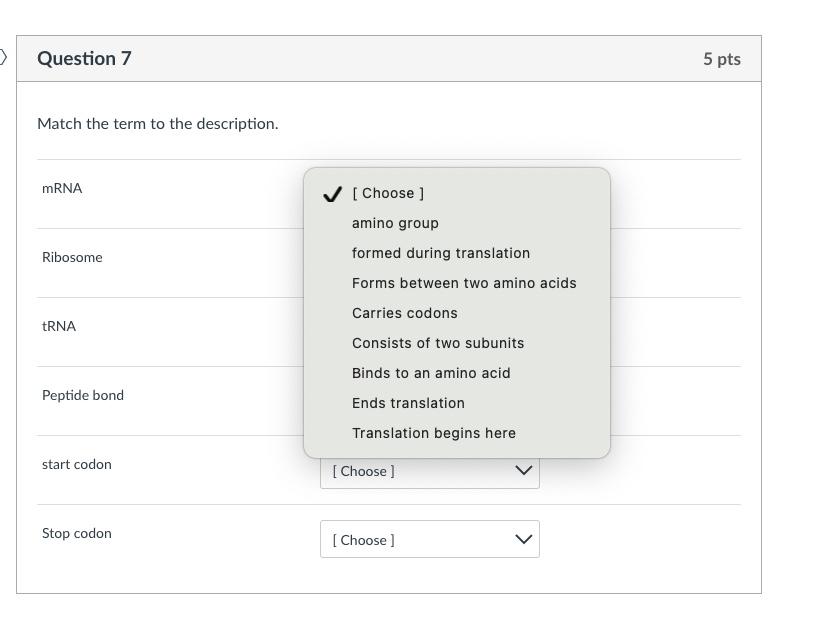822x622 pixels.
Task: Click the "Question 7" heading
Action: click(x=84, y=58)
